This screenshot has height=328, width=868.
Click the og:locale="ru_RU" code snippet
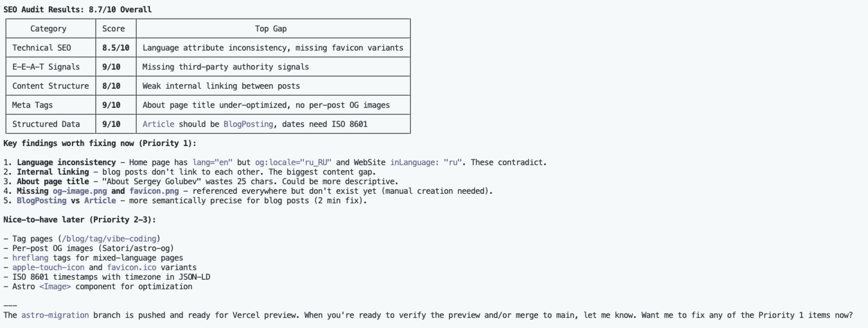coord(293,162)
